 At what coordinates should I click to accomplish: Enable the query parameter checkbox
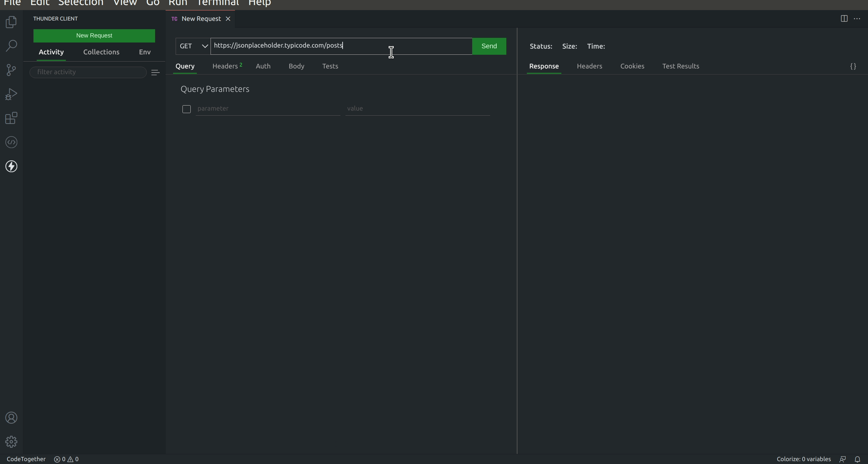click(186, 109)
